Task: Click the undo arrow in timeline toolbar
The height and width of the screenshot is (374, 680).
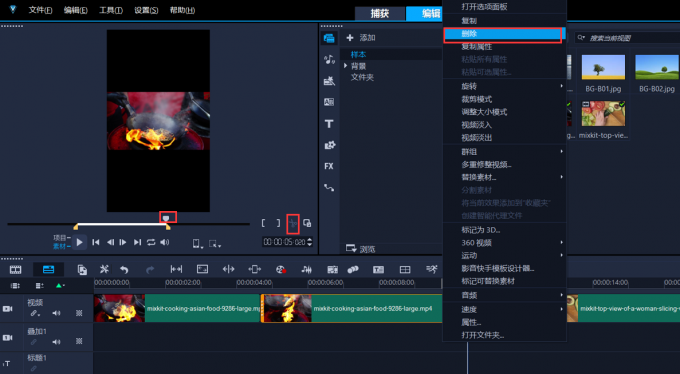Action: pos(124,269)
